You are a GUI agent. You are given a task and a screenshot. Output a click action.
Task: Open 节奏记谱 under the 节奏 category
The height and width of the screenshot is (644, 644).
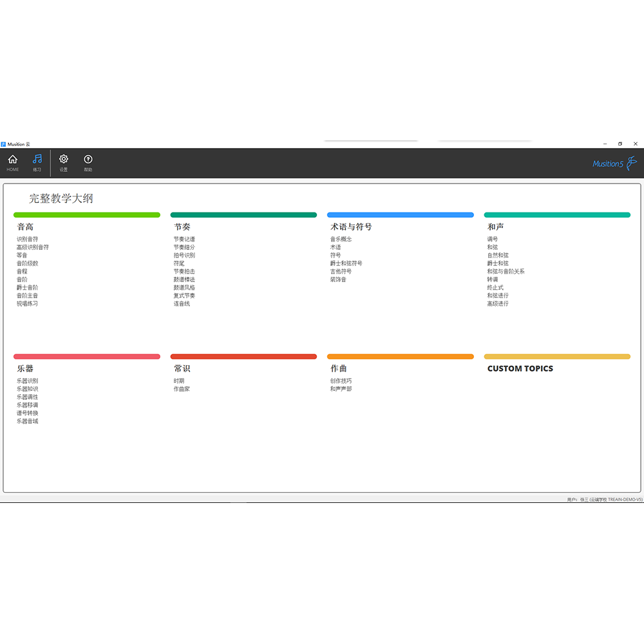point(184,240)
